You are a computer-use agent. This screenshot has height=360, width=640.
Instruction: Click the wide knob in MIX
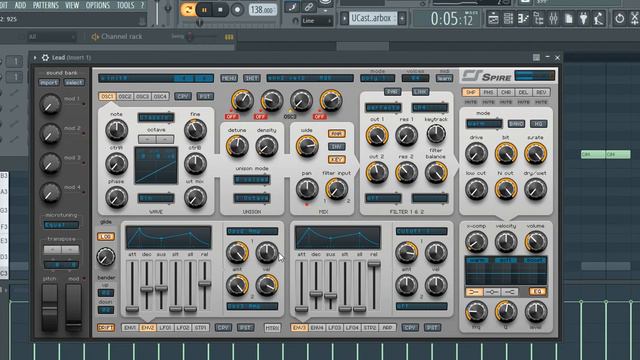(307, 146)
